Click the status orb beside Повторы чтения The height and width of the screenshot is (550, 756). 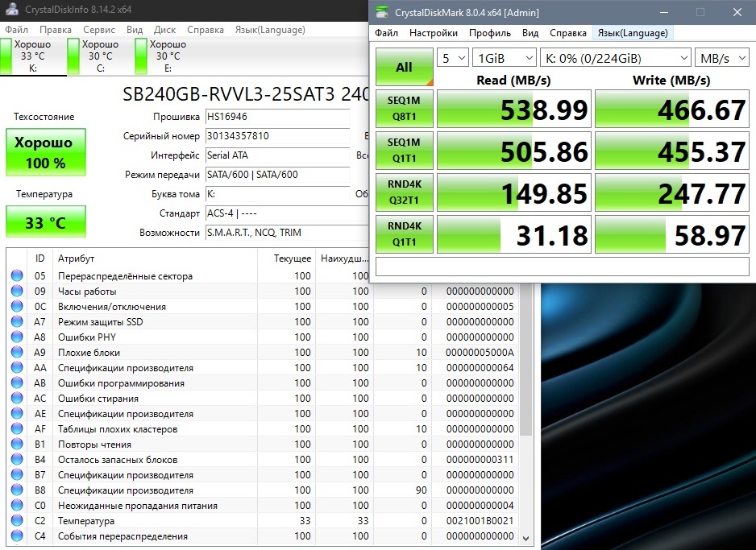coord(17,444)
